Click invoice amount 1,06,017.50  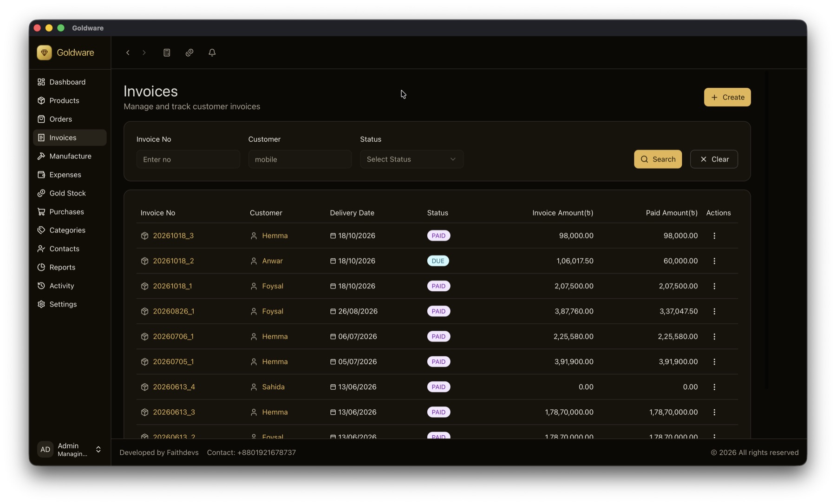(575, 261)
